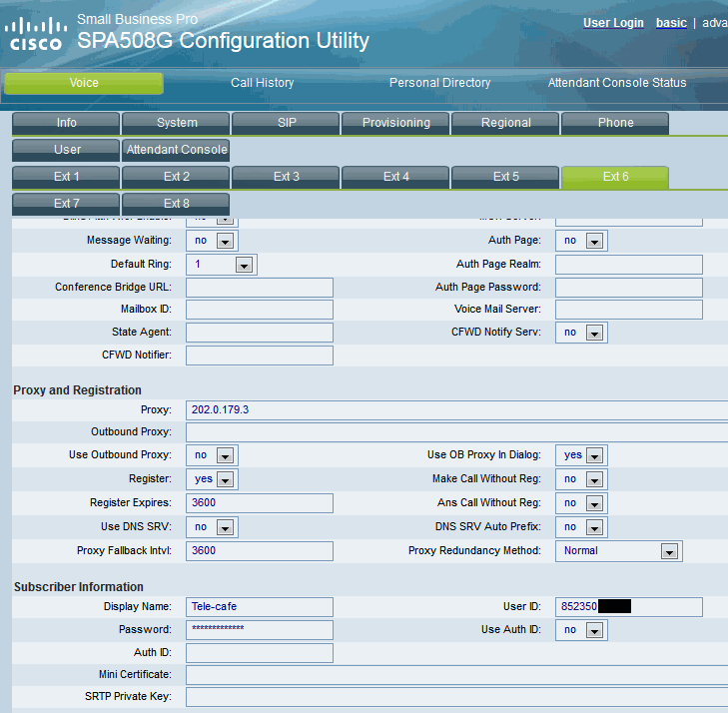Click the Proxy Fallback Intvl field
Viewport: 728px width, 713px height.
(x=260, y=551)
